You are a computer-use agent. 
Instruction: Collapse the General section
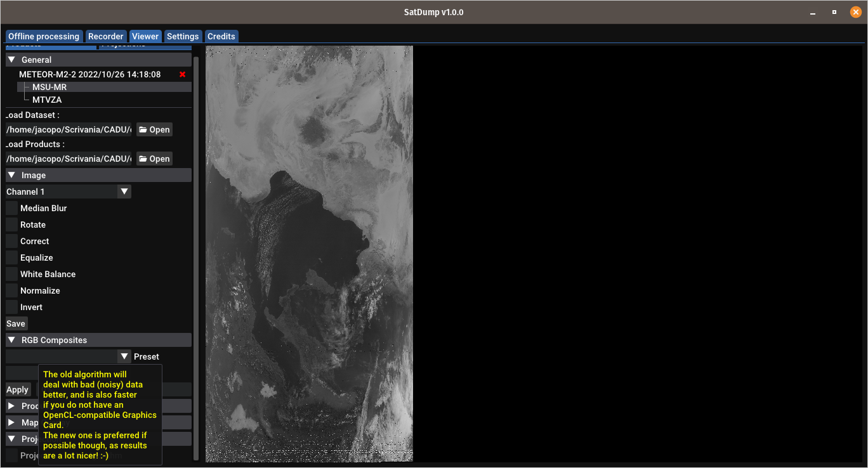11,59
